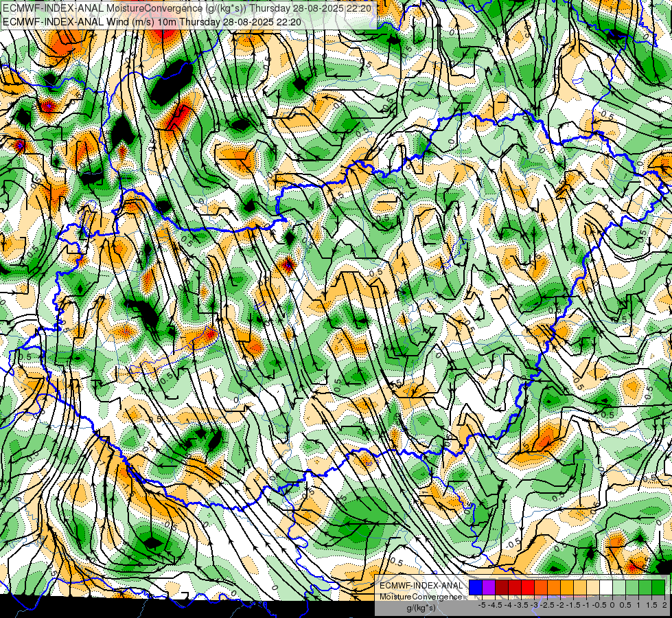
Task: Click the -4 tick label on the legend scale
Action: (x=508, y=605)
